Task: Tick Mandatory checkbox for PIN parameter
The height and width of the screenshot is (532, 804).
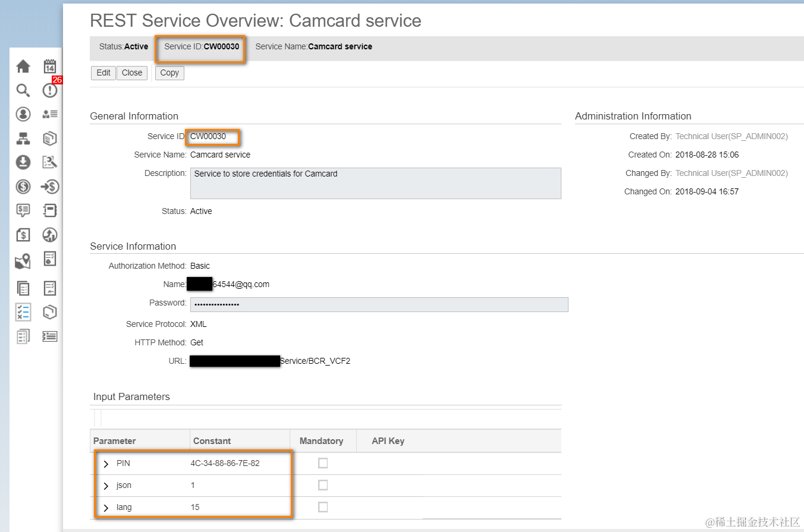Action: click(x=323, y=463)
